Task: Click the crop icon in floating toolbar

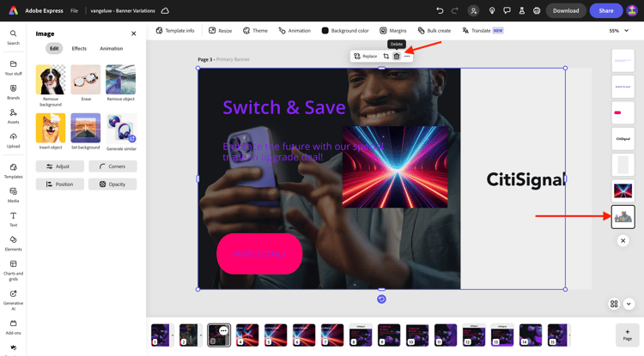Action: click(386, 57)
